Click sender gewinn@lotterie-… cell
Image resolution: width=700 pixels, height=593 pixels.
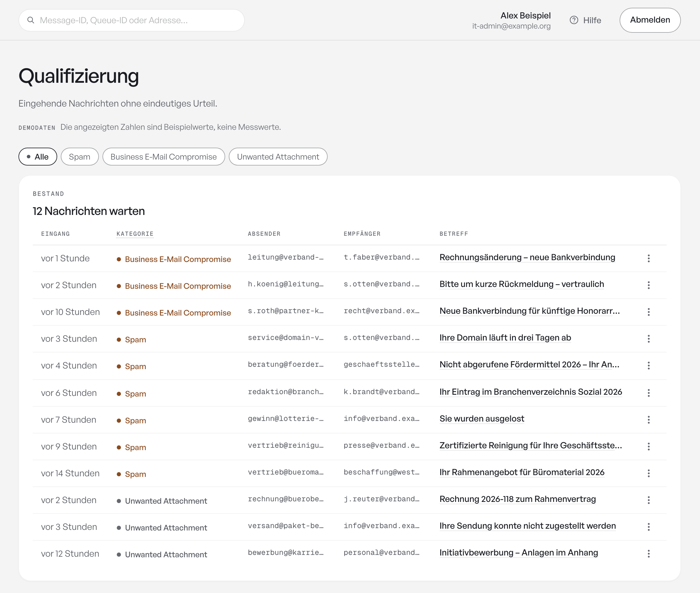coord(286,419)
